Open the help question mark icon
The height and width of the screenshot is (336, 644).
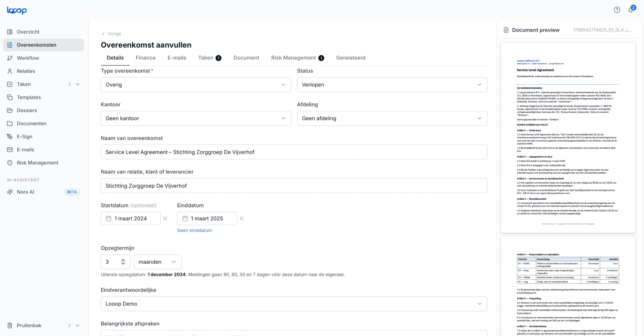[617, 10]
